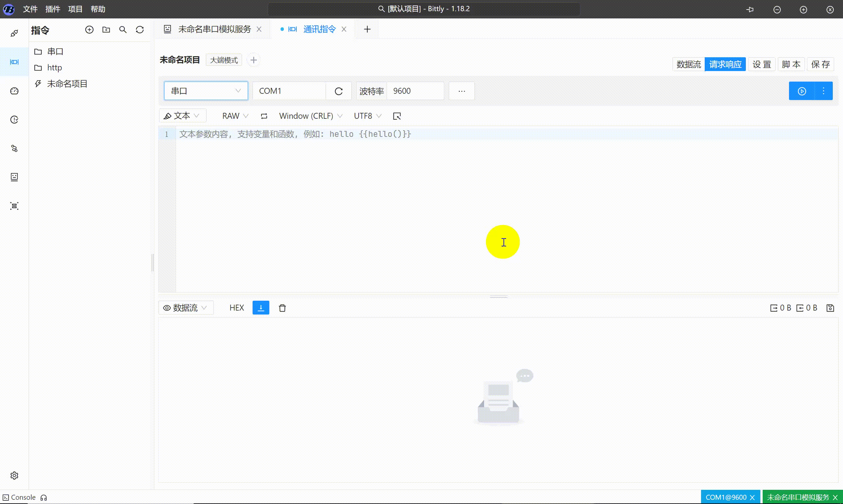Open the connection/plug tool in sidebar
The height and width of the screenshot is (504, 843).
[14, 33]
